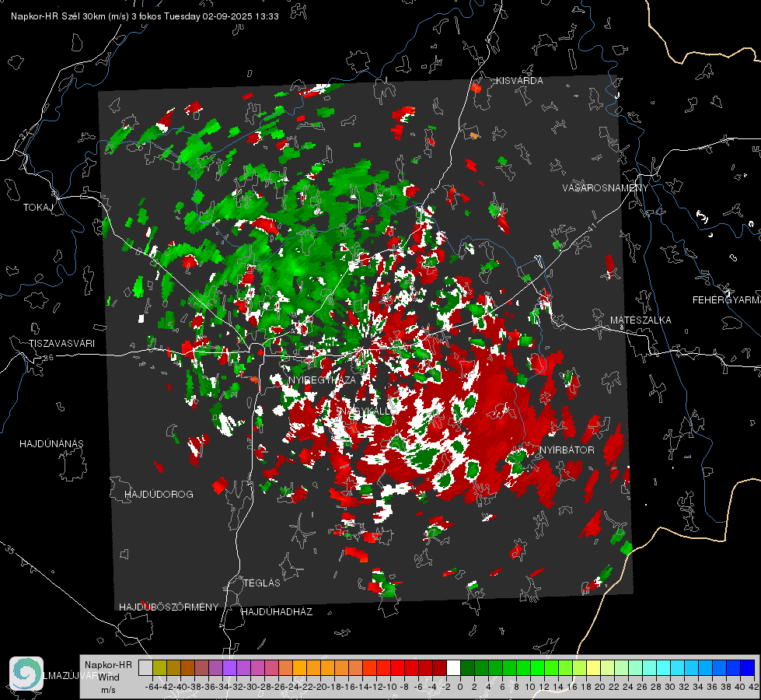
Task: Select the MÁTÉSZALKA town label
Action: [x=641, y=320]
